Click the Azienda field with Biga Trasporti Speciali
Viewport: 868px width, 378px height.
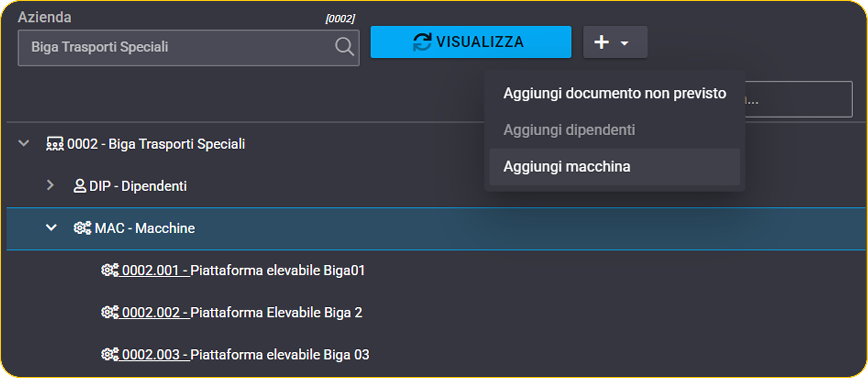tap(188, 48)
